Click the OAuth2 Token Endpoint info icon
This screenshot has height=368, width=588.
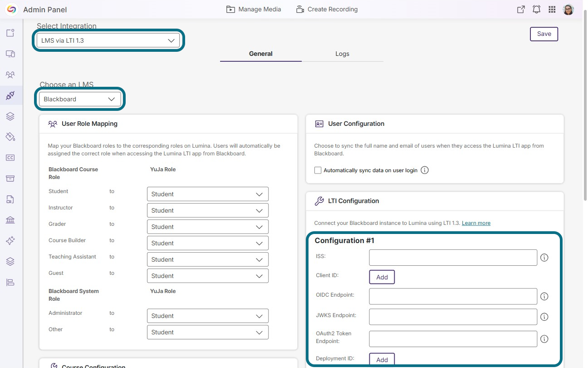coord(544,339)
